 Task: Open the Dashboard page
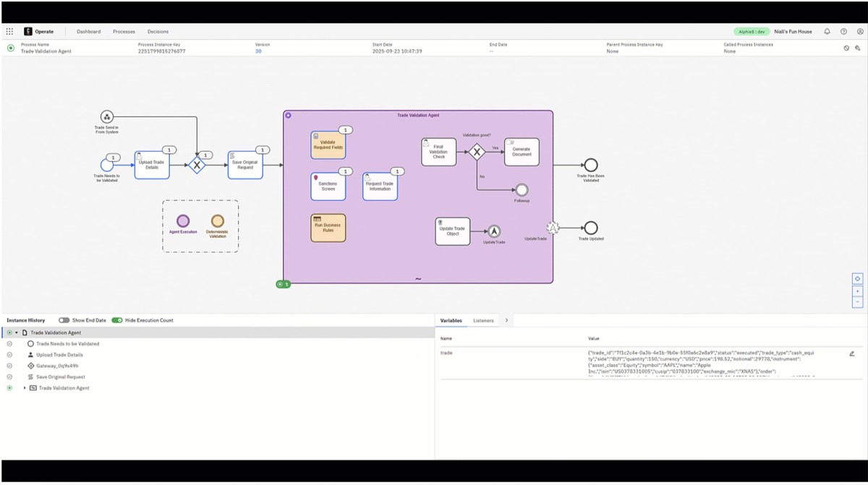[x=89, y=32]
